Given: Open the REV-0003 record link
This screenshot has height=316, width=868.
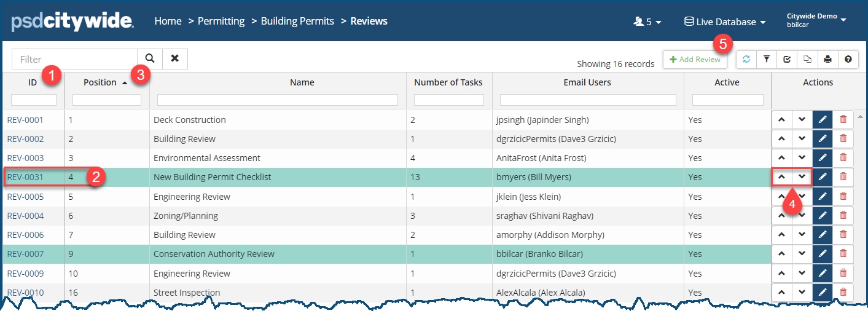Looking at the screenshot, I should point(25,158).
